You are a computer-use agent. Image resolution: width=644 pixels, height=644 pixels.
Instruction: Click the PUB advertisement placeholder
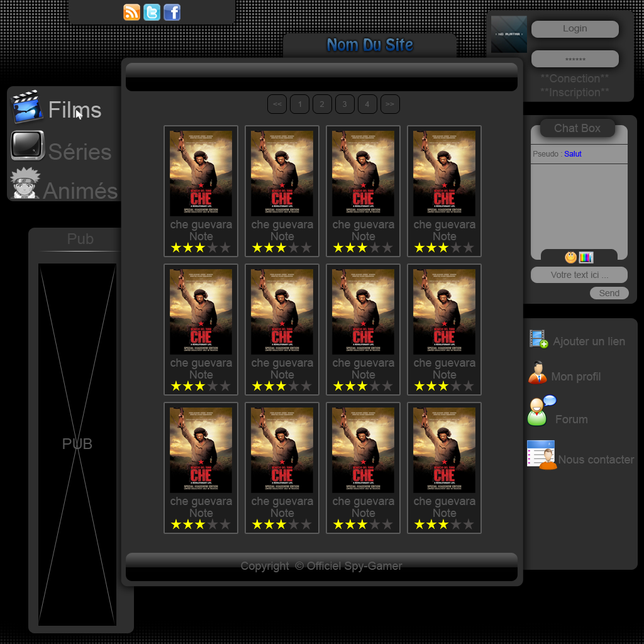77,445
